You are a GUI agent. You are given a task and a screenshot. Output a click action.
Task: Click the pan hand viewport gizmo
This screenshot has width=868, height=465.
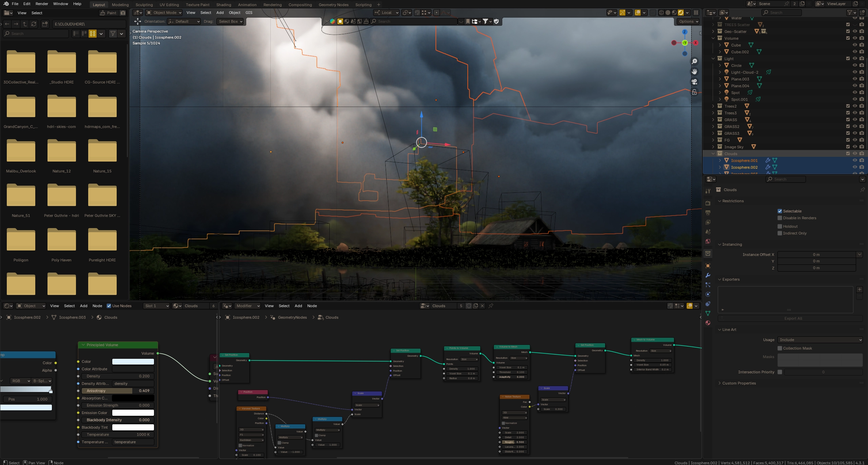[x=694, y=72]
